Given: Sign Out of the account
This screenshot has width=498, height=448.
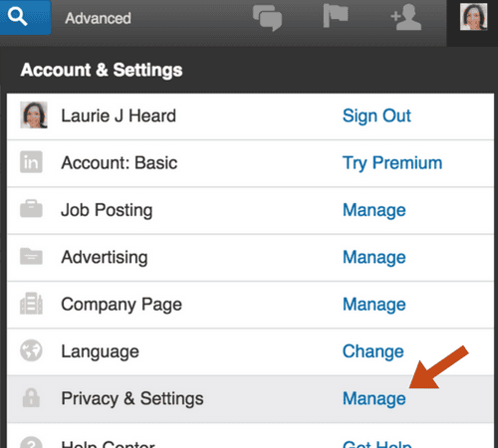Looking at the screenshot, I should 376,115.
